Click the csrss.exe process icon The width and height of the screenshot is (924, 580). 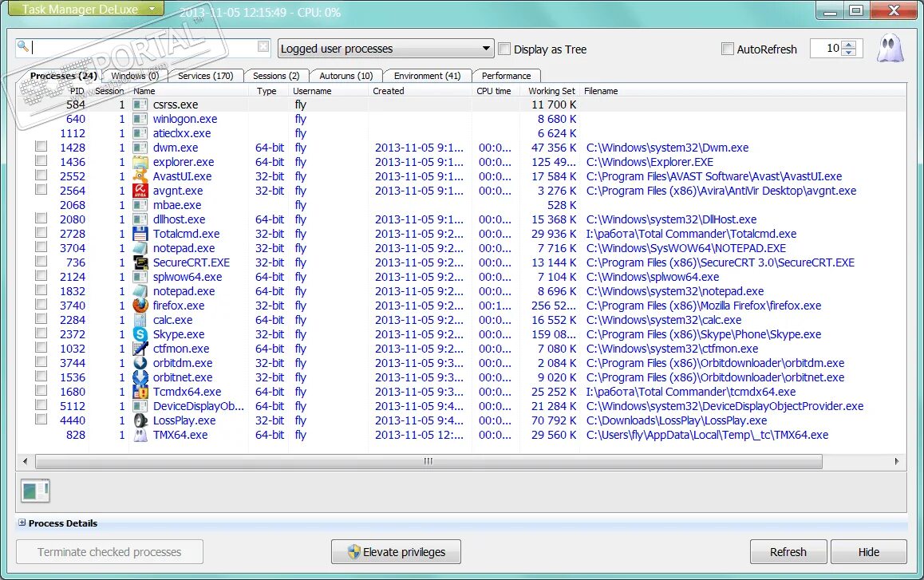[140, 105]
